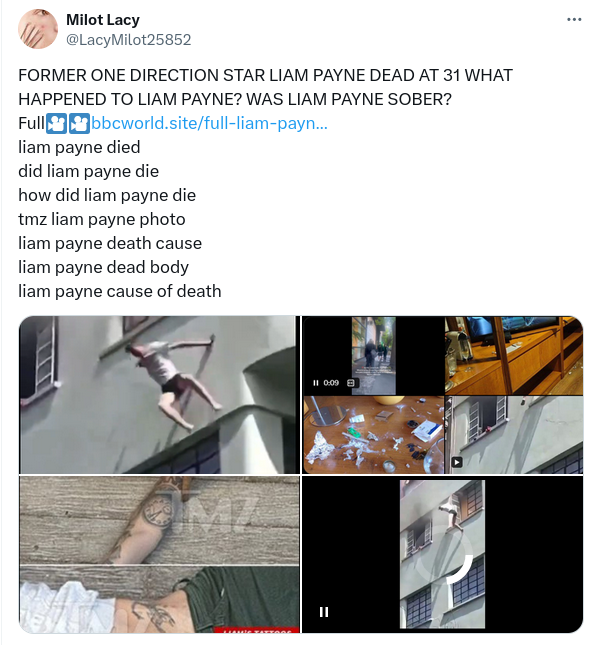Click the first movie camera emoji after Full
The image size is (592, 645).
(56, 123)
